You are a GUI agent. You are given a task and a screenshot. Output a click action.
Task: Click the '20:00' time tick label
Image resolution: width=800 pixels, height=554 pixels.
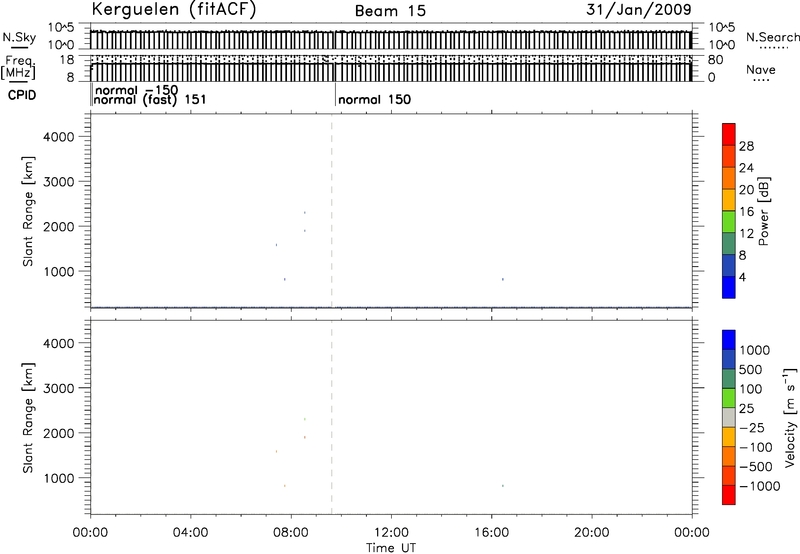(x=591, y=533)
